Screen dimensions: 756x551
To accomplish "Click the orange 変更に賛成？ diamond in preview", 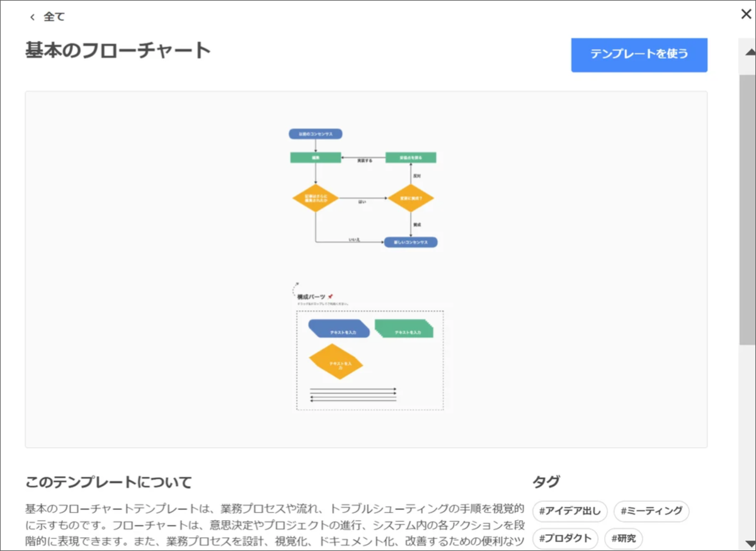I will pyautogui.click(x=411, y=199).
